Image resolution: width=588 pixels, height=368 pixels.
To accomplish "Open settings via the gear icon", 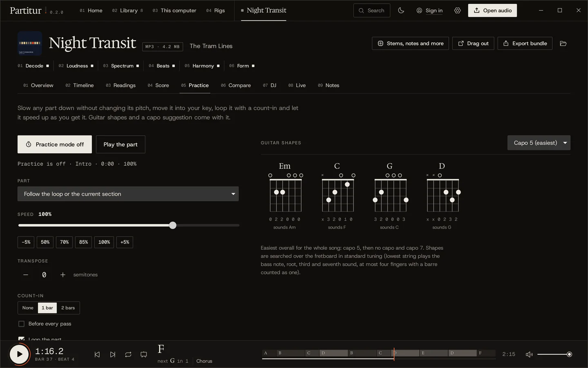I will tap(457, 11).
